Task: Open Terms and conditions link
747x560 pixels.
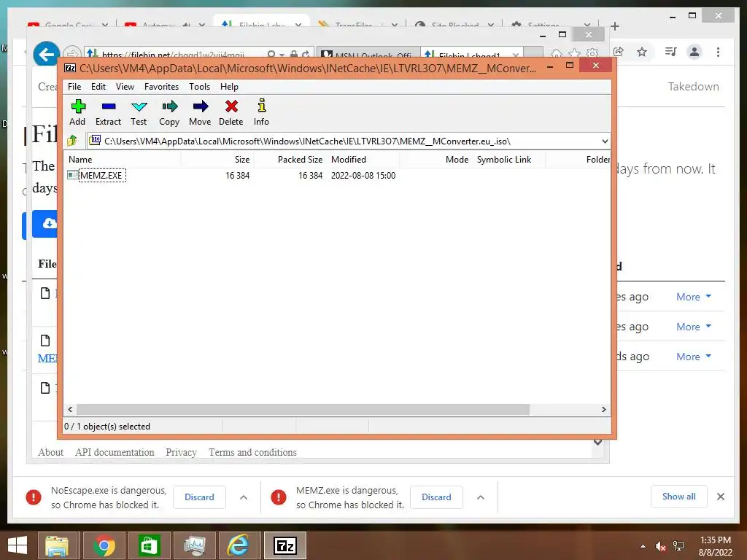Action: point(252,452)
